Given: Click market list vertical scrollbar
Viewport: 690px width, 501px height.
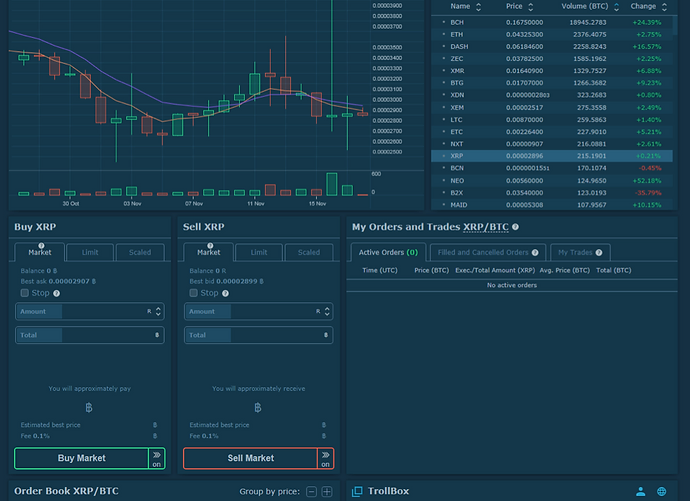Looking at the screenshot, I should tap(675, 25).
